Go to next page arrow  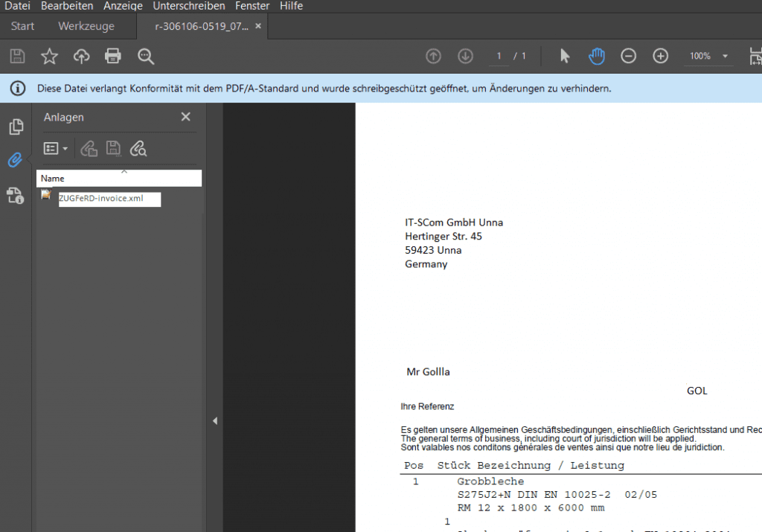466,57
